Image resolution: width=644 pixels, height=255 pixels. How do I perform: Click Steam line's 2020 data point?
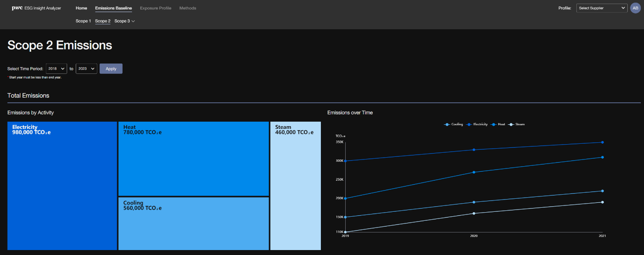[474, 214]
